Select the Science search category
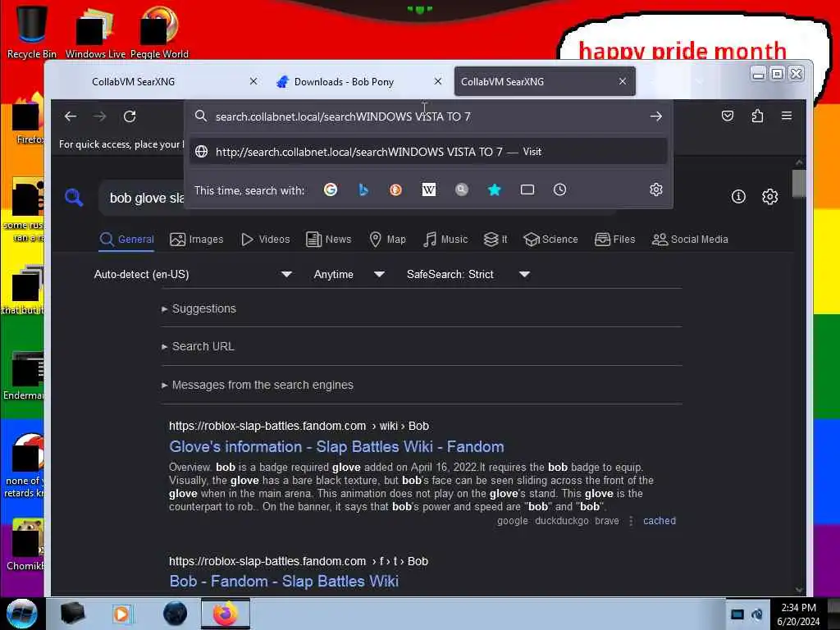The height and width of the screenshot is (630, 840). click(x=550, y=240)
